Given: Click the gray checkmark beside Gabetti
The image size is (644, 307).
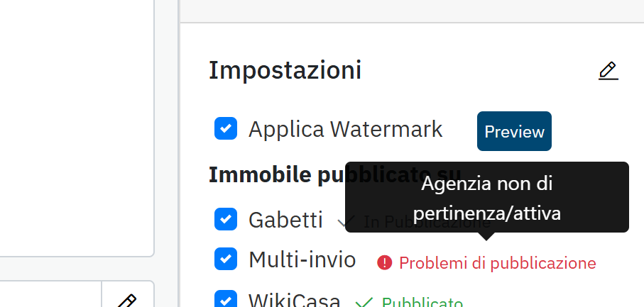Looking at the screenshot, I should coord(346,222).
